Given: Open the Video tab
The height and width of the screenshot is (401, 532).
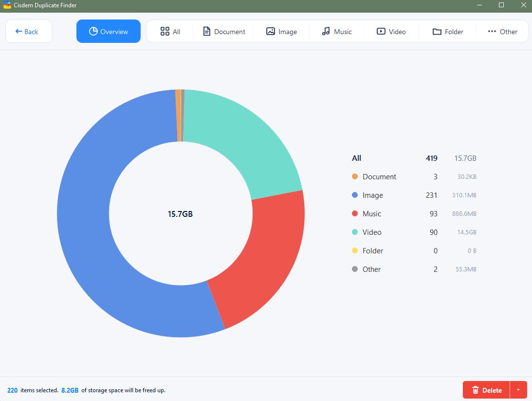Looking at the screenshot, I should (x=391, y=32).
